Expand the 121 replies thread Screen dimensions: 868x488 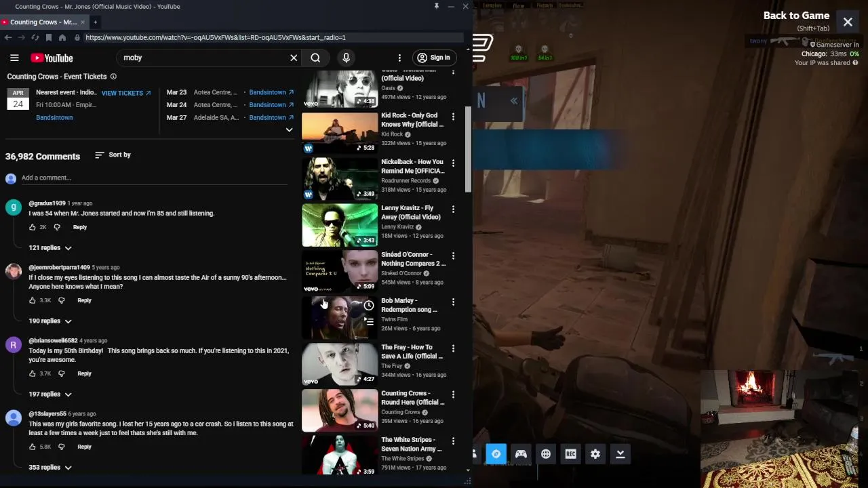pos(50,248)
